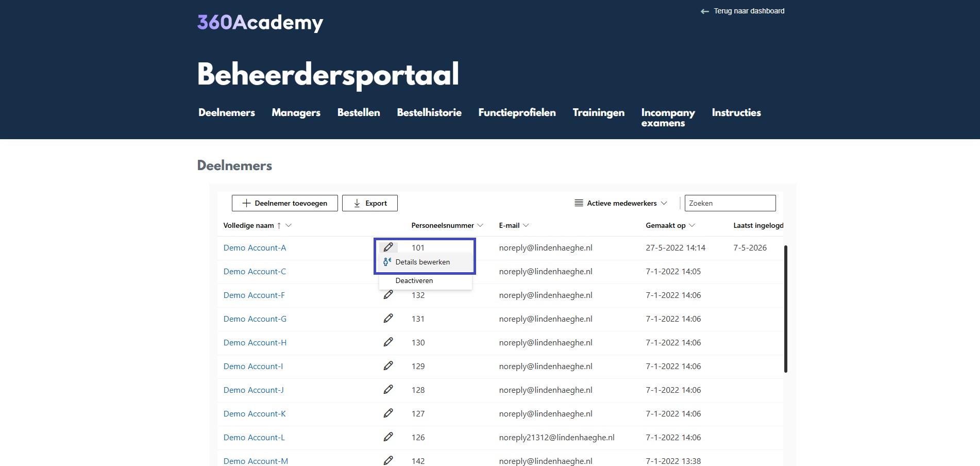Click the back arrow icon beside Terug naar dashboard
This screenshot has height=466, width=980.
705,11
